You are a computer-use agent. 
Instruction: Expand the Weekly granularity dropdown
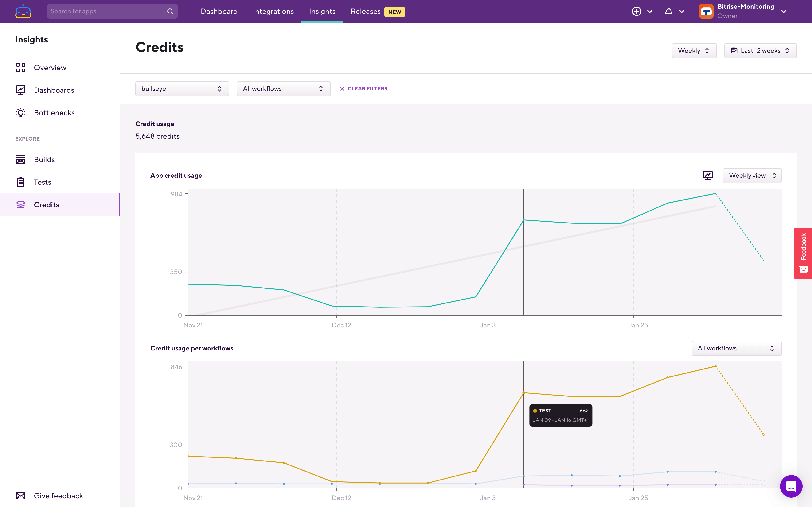(x=694, y=51)
